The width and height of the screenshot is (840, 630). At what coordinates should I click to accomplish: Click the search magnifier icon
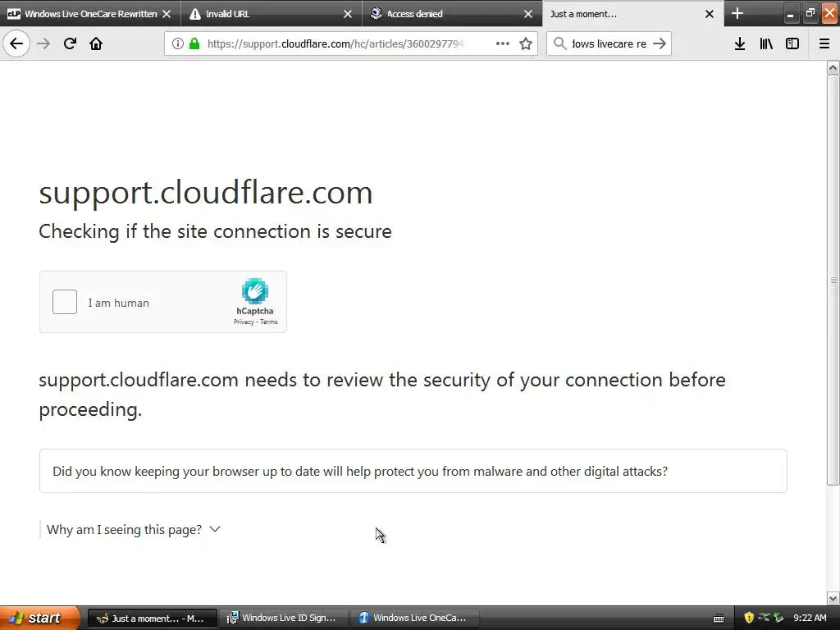[559, 43]
